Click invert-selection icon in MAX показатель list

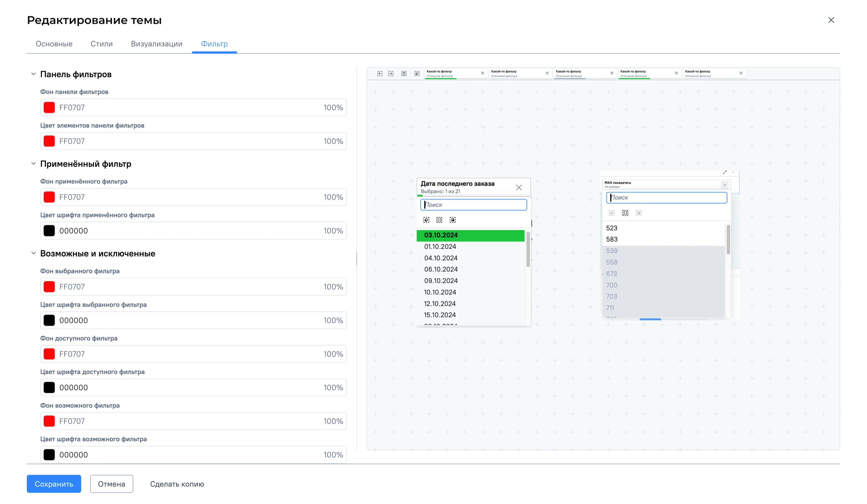click(638, 213)
